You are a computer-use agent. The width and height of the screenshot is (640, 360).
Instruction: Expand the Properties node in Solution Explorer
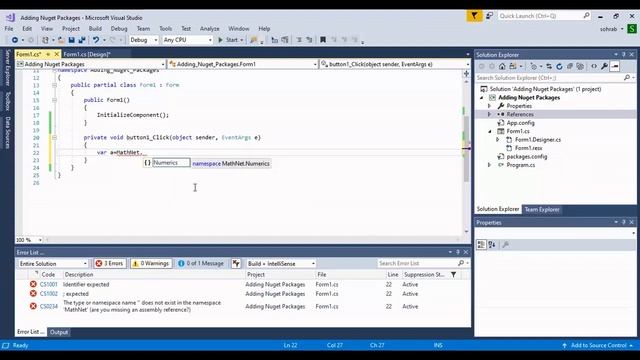489,106
